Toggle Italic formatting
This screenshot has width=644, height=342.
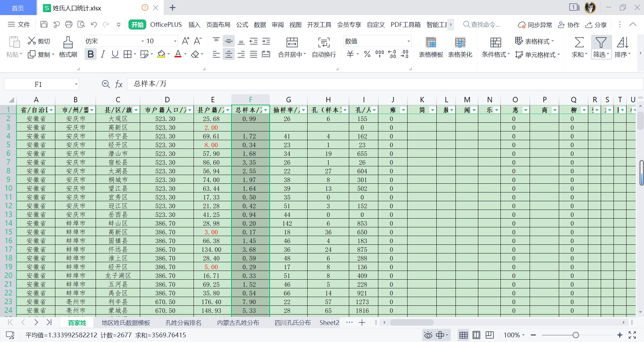coord(103,54)
